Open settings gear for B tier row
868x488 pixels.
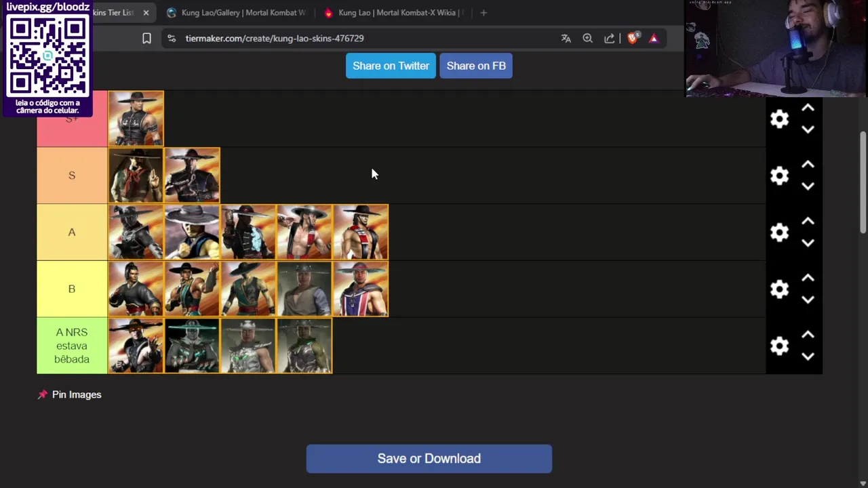(780, 289)
